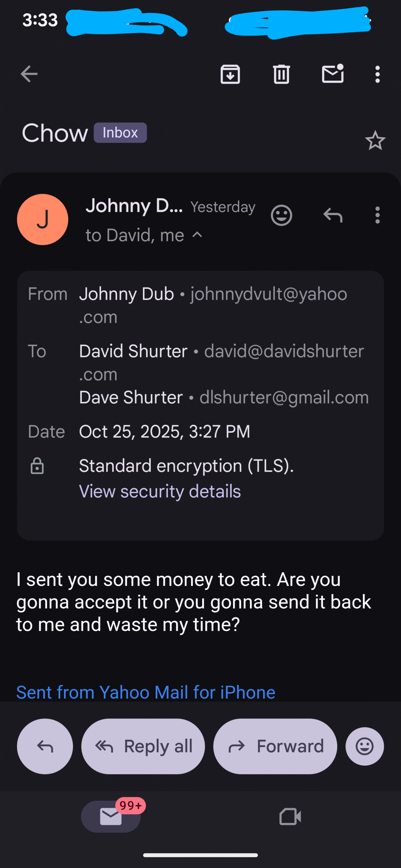
Task: Switch to the Meet video tab
Action: pyautogui.click(x=290, y=816)
